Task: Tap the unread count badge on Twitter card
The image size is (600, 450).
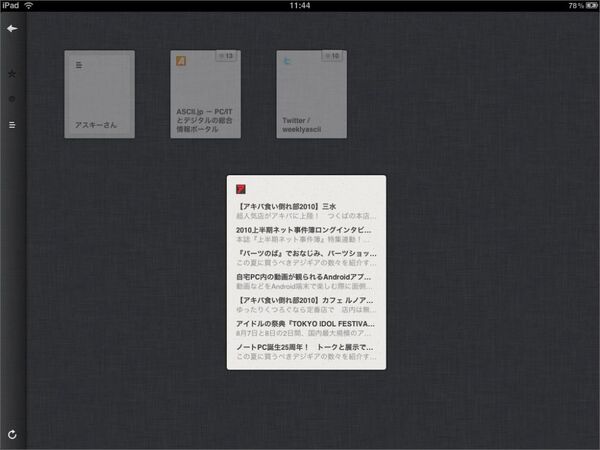Action: pyautogui.click(x=332, y=56)
